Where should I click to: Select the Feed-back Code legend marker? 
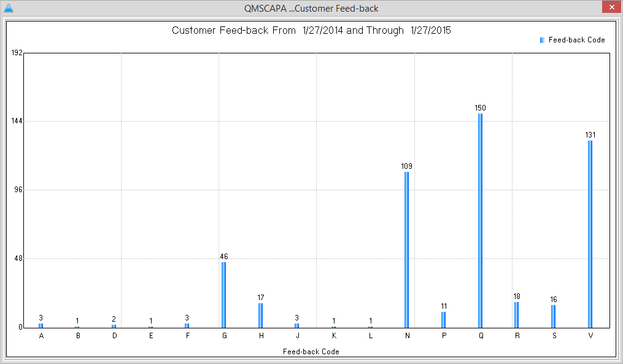coord(541,39)
